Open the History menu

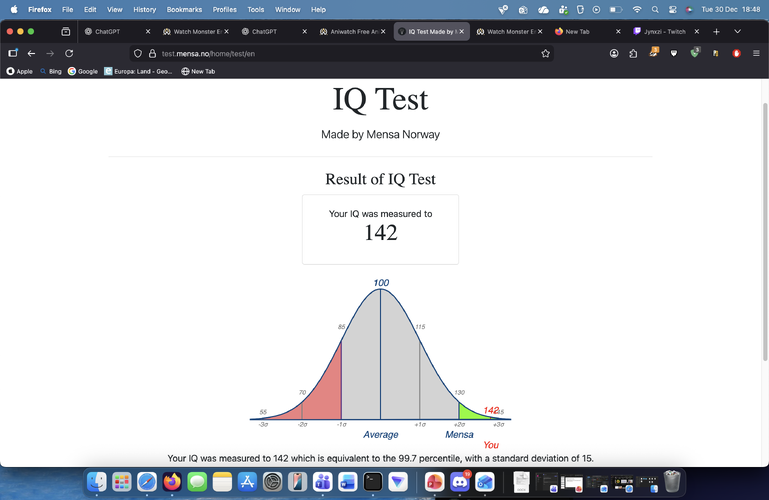[x=145, y=9]
